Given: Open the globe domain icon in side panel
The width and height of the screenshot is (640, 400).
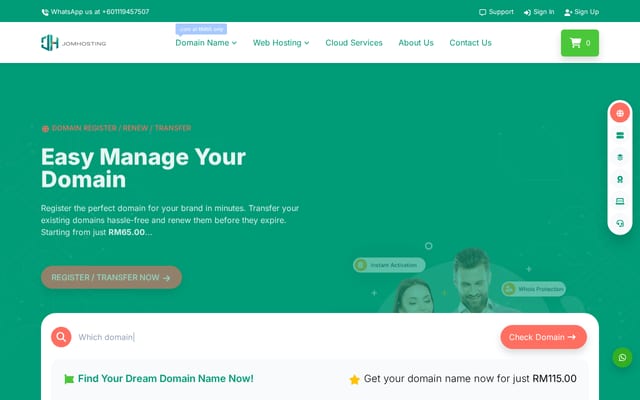Looking at the screenshot, I should tap(620, 113).
